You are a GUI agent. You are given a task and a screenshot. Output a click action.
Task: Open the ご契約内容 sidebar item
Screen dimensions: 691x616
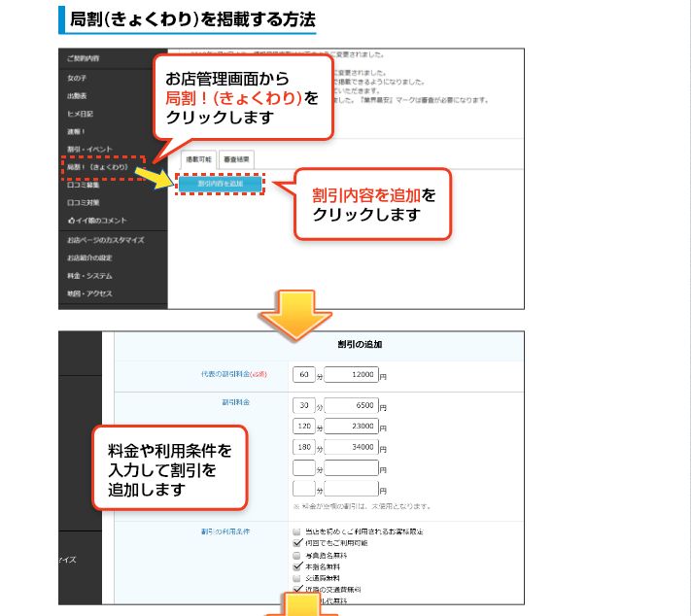click(x=84, y=58)
